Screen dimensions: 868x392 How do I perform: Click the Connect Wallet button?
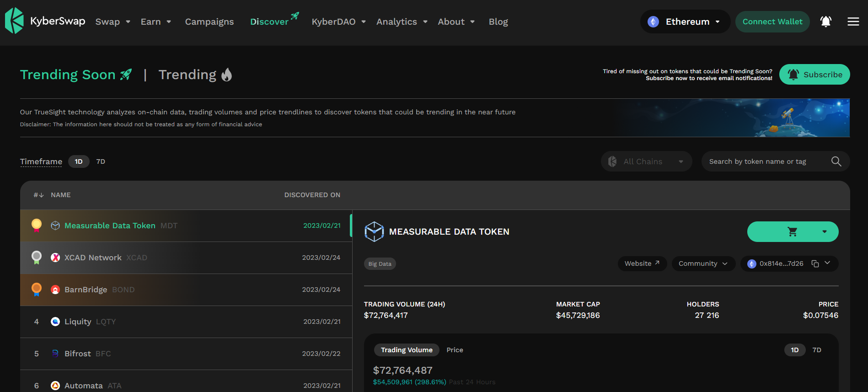772,21
